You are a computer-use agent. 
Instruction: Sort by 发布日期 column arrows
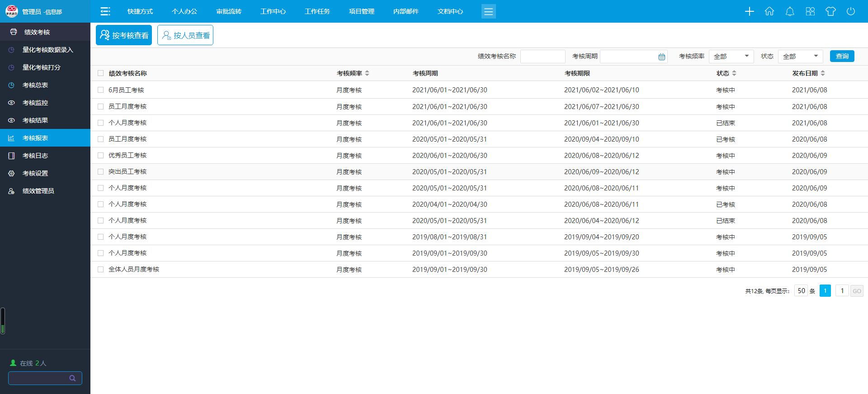pos(823,73)
